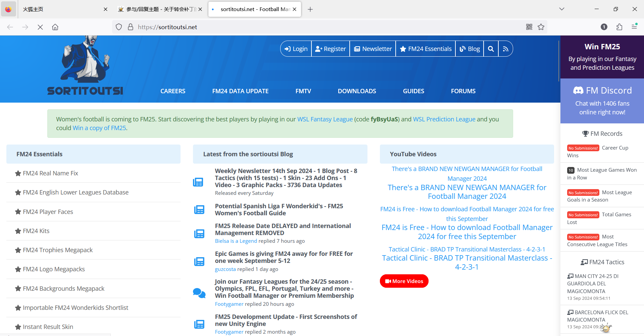Click newspaper icon beside FM25 Development Update
This screenshot has height=336, width=644.
199,324
